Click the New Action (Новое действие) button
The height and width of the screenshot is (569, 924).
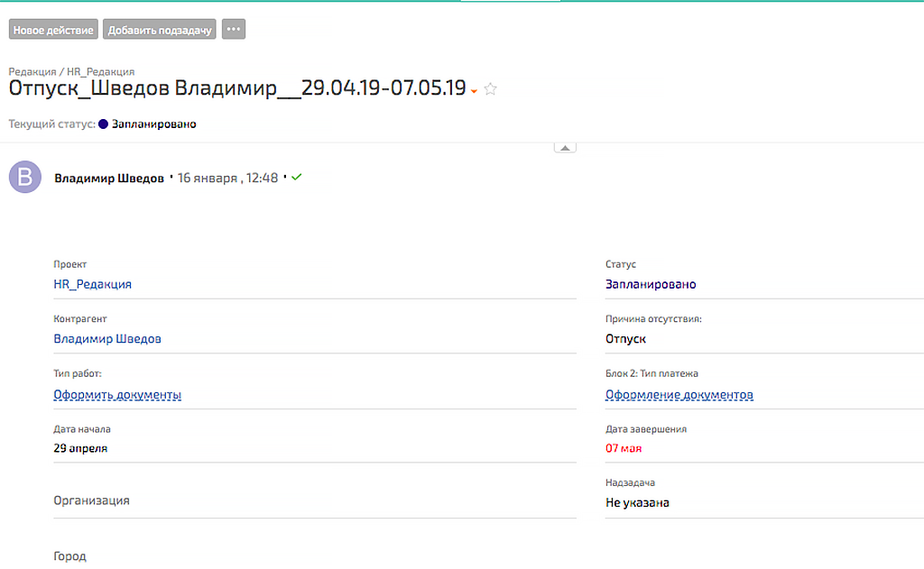pyautogui.click(x=53, y=30)
